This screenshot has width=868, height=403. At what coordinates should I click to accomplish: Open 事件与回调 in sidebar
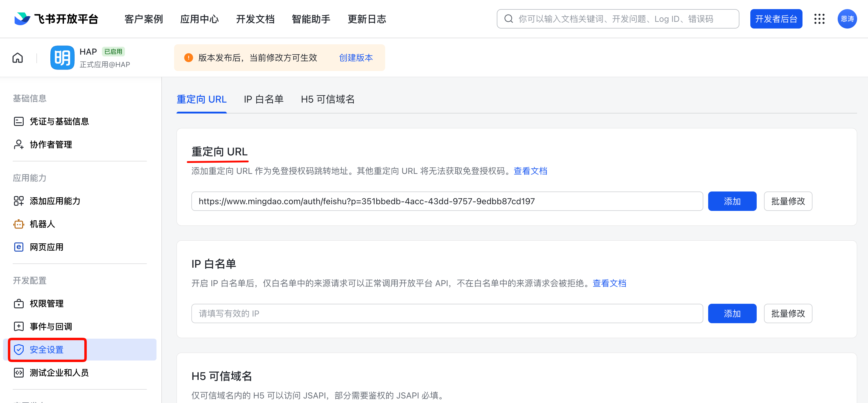(x=79, y=327)
